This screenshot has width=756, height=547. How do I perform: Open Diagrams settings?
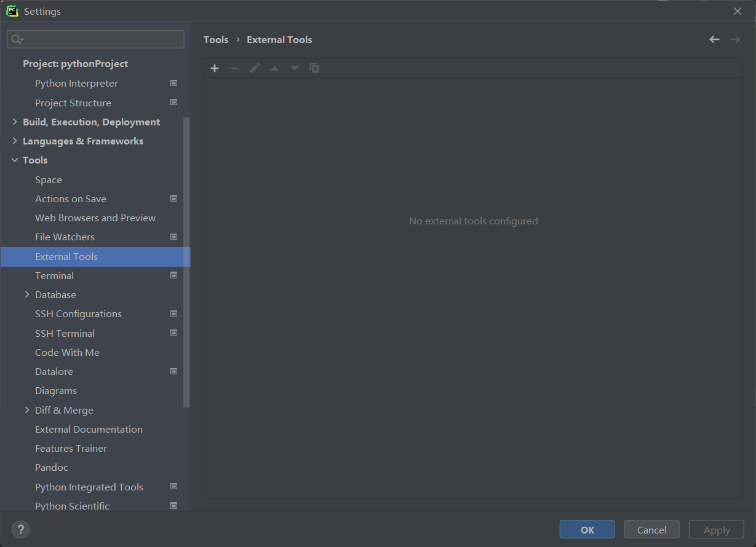click(x=56, y=390)
